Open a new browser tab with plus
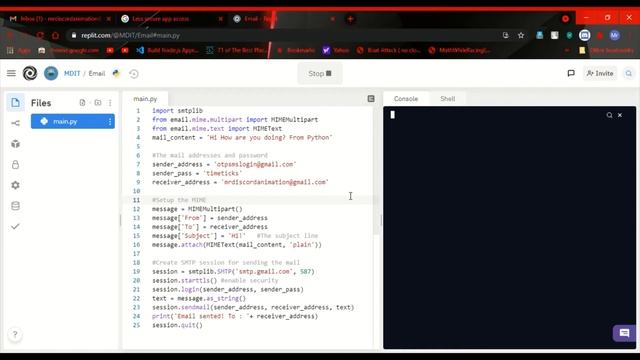 click(x=350, y=19)
